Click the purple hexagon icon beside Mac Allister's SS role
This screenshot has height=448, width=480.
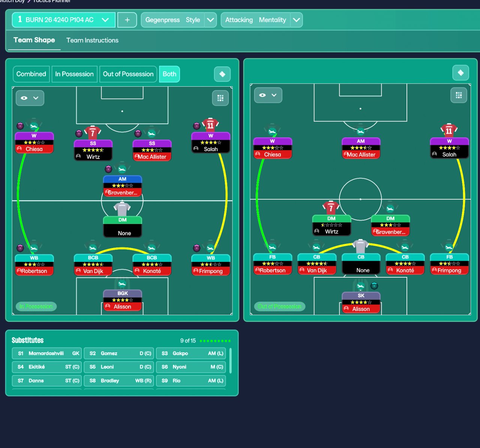[x=138, y=133]
